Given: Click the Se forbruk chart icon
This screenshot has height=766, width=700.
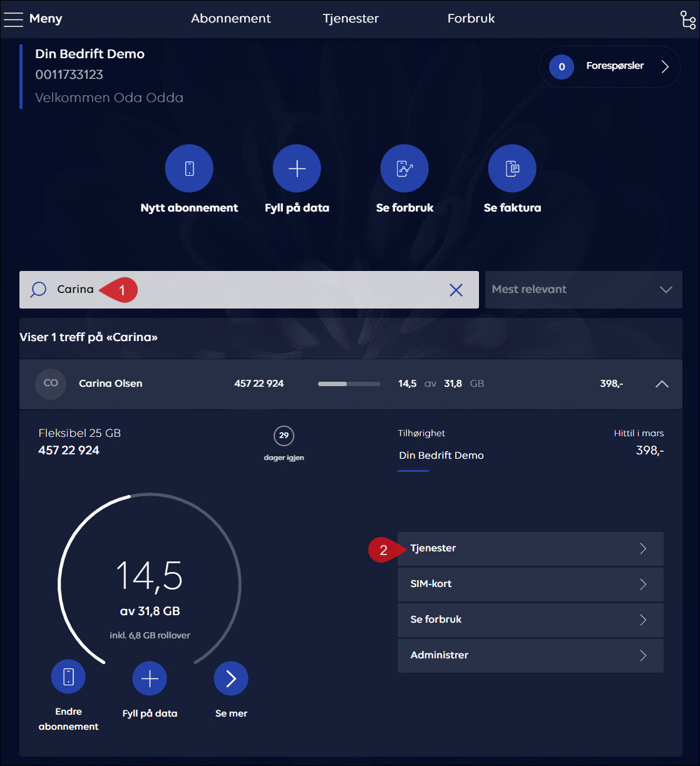Looking at the screenshot, I should (x=404, y=168).
